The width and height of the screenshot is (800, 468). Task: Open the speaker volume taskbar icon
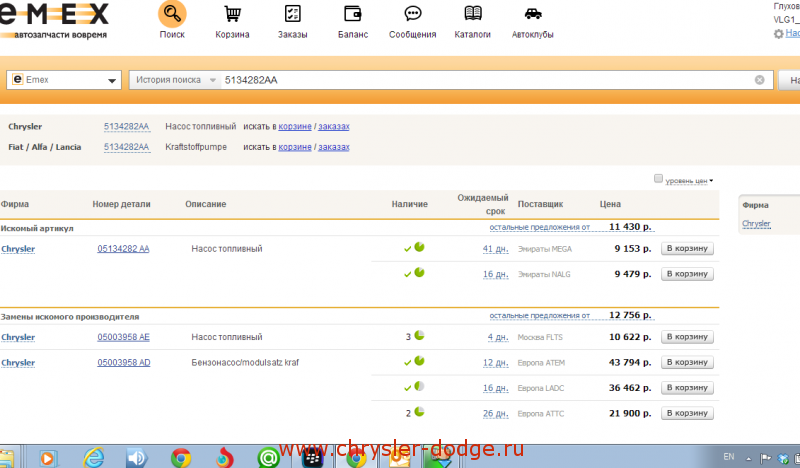pos(137,458)
